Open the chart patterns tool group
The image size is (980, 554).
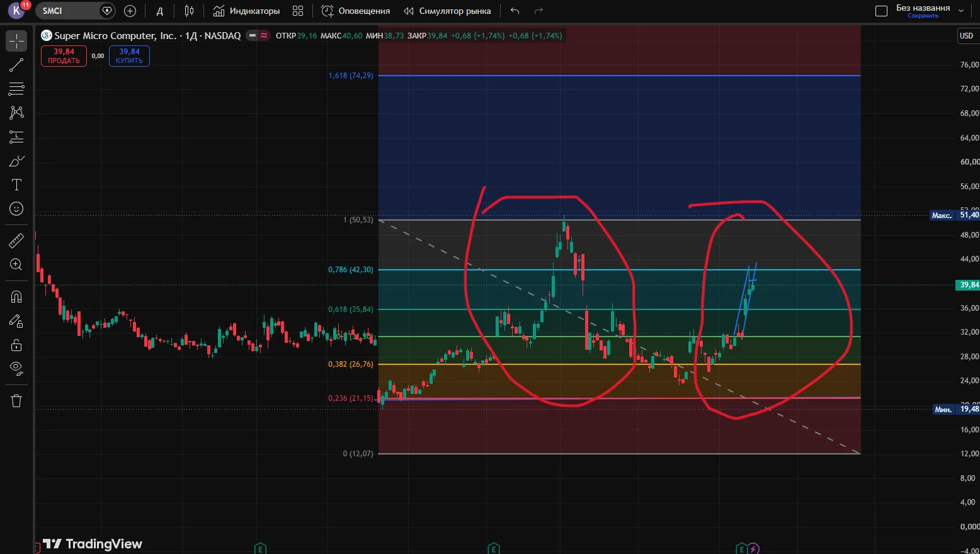pos(16,113)
